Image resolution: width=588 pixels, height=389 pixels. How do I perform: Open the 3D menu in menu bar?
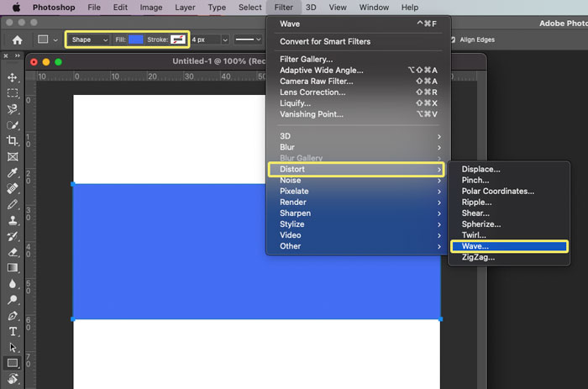[311, 7]
